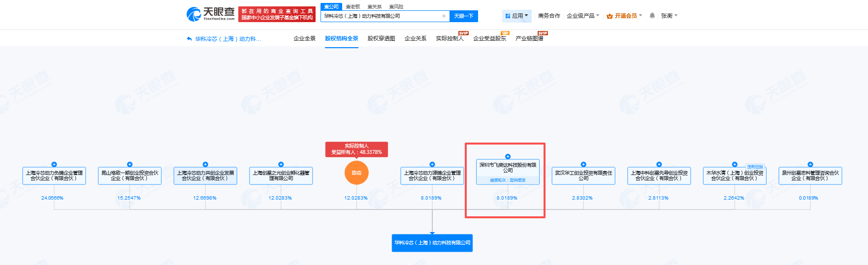Click the 15.2547% share percentage
The width and height of the screenshot is (868, 265).
tap(129, 198)
